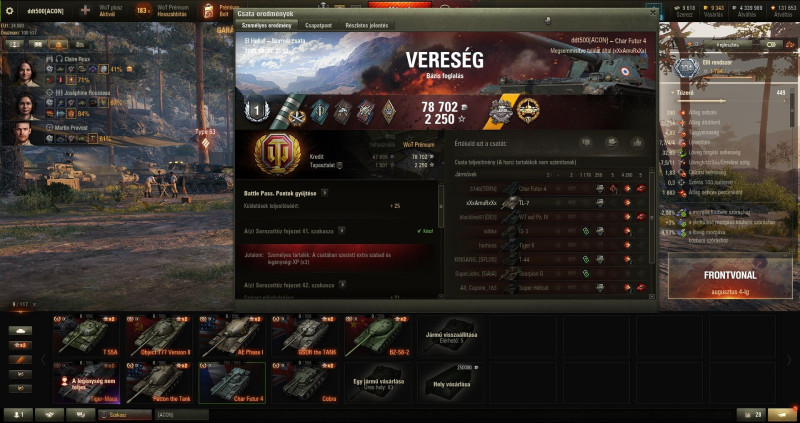Open the settings gear menu
The image size is (800, 423).
[x=9, y=10]
